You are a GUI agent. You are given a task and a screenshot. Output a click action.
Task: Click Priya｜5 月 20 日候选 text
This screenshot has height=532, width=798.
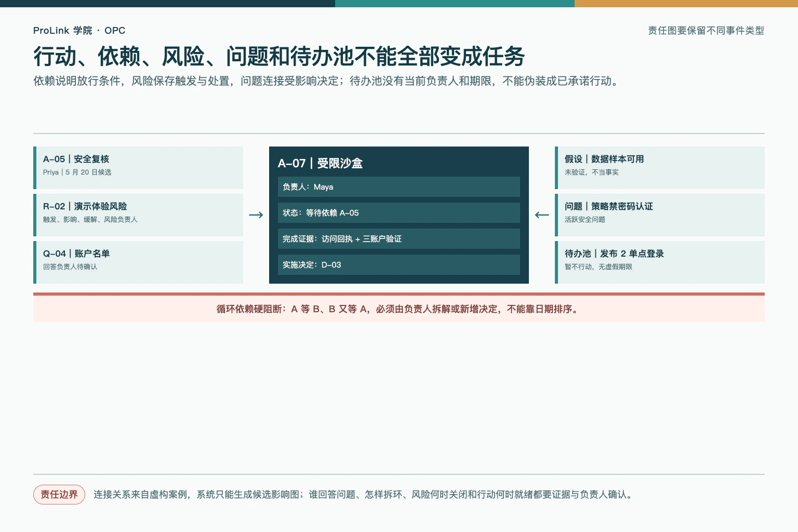pyautogui.click(x=77, y=172)
